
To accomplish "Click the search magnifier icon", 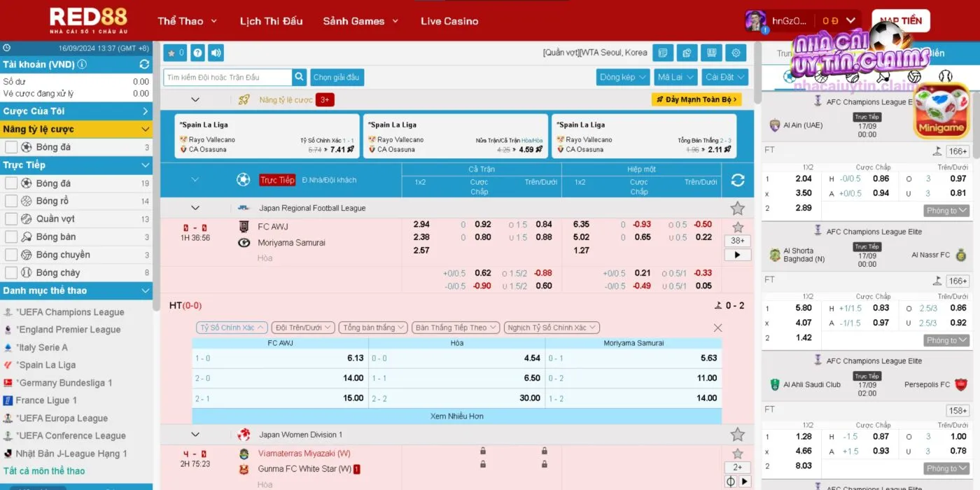I will click(x=300, y=77).
